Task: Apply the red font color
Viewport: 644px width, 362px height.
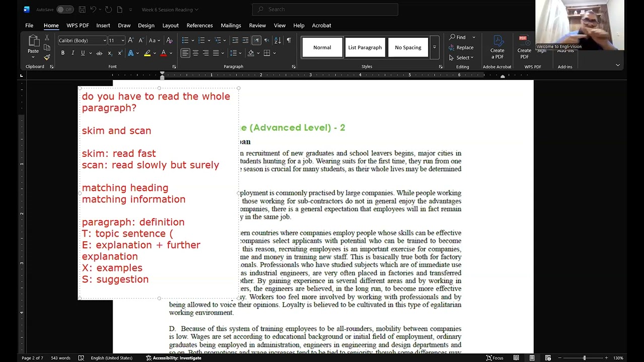Action: (163, 53)
